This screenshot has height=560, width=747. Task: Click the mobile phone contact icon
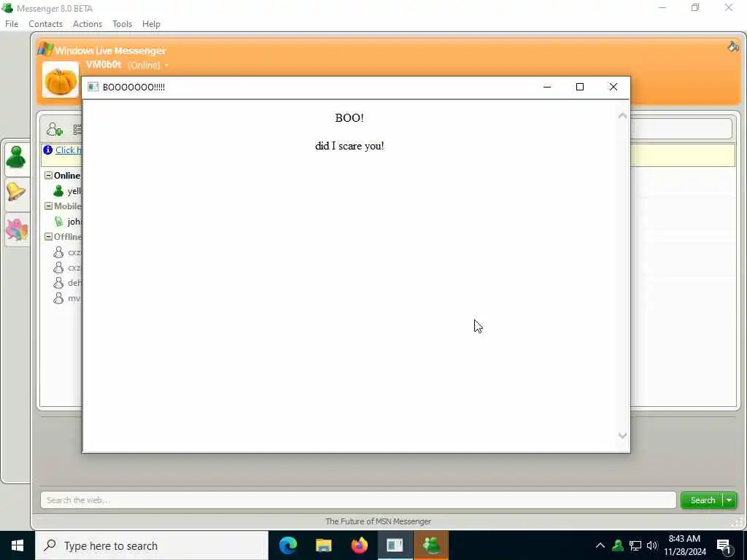click(58, 222)
